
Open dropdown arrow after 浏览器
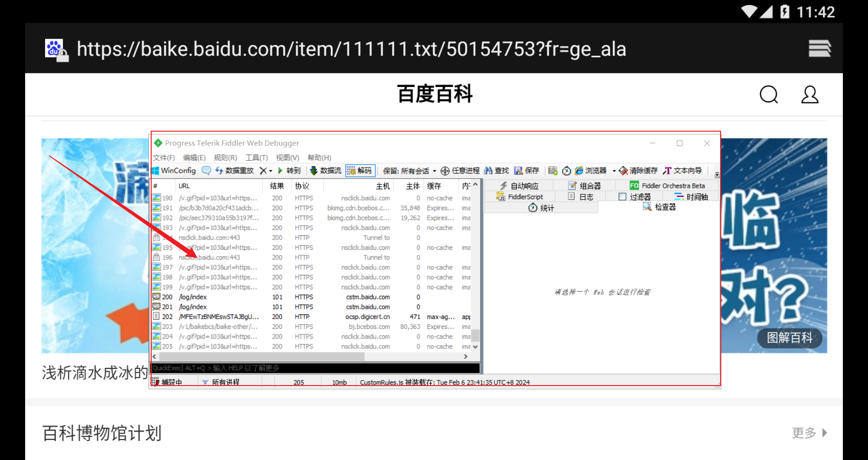pyautogui.click(x=614, y=171)
